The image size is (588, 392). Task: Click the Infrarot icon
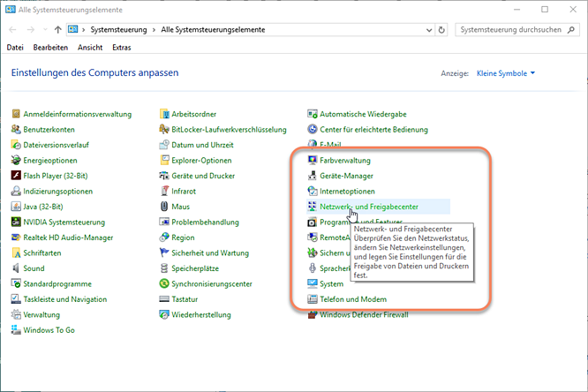164,191
